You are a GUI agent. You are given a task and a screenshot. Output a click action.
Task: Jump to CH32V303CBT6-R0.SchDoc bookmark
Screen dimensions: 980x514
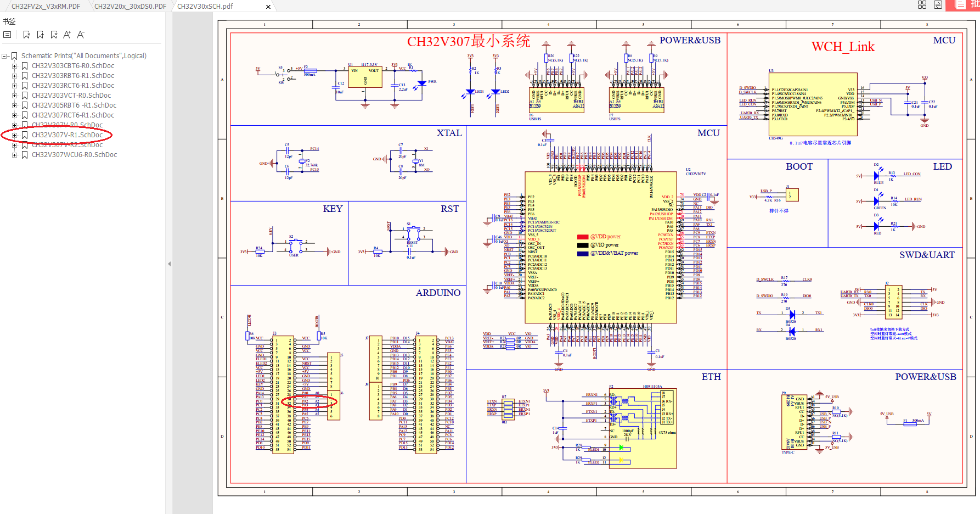tap(73, 66)
